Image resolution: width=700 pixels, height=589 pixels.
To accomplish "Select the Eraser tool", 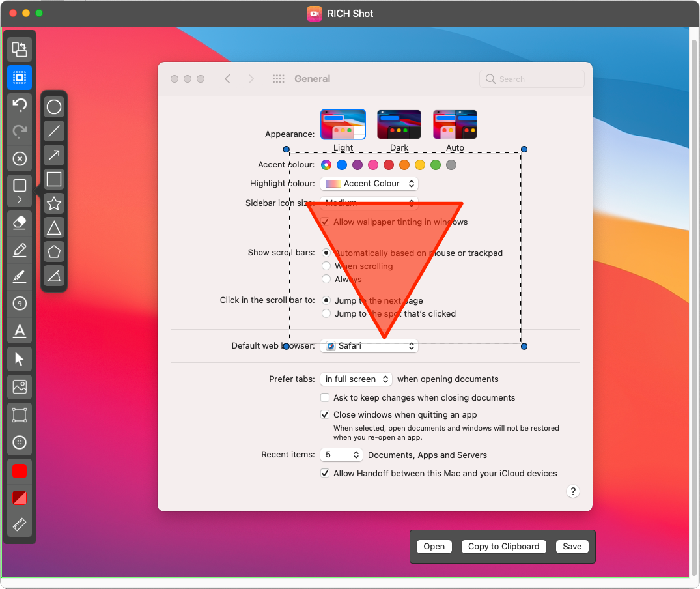I will (19, 222).
